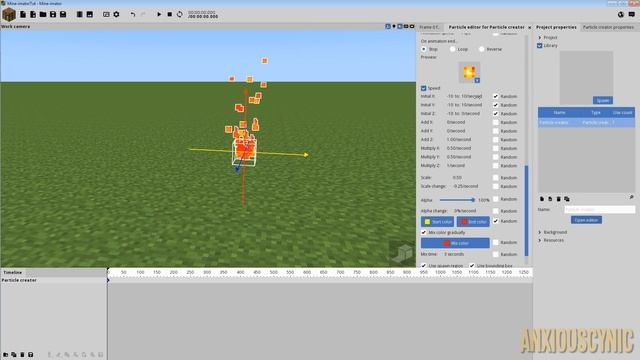Click the globe icon in top-right toolbar
The image size is (640, 360).
click(621, 15)
